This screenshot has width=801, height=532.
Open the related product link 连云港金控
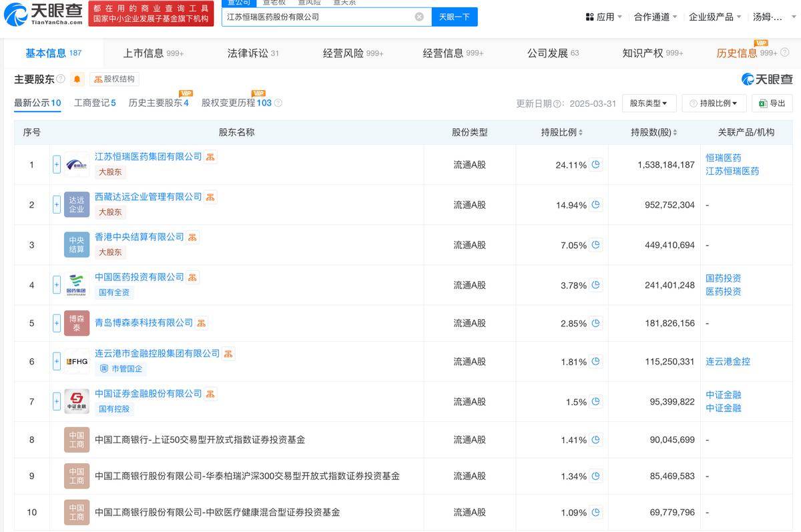[x=728, y=361]
